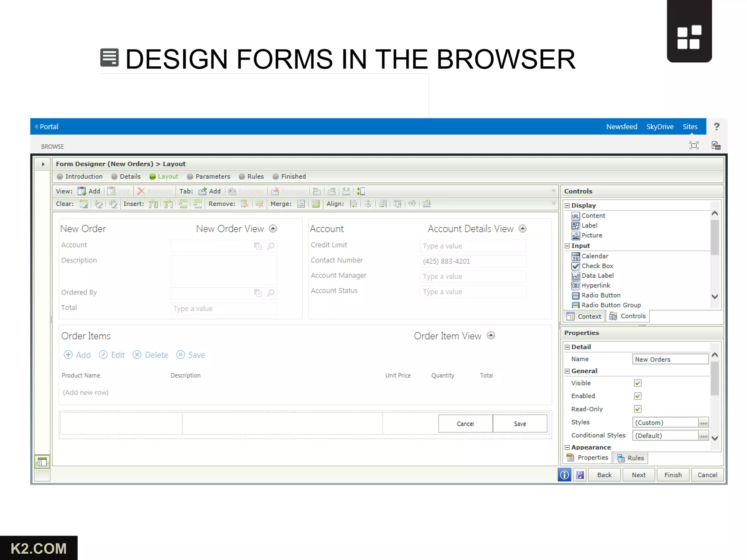This screenshot has height=560, width=747.
Task: Click the Remove row icon
Action: coord(259,204)
